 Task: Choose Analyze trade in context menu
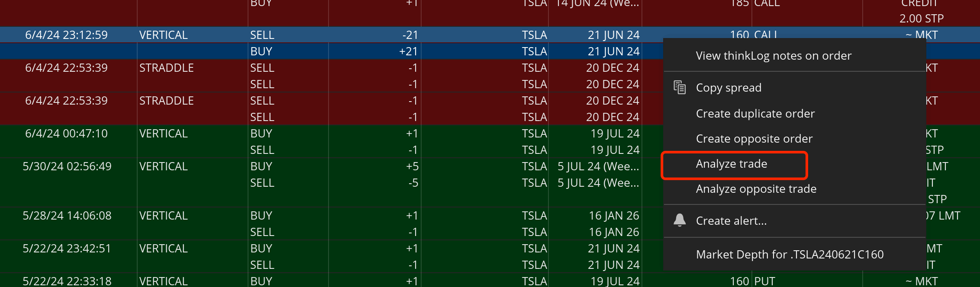(x=732, y=164)
